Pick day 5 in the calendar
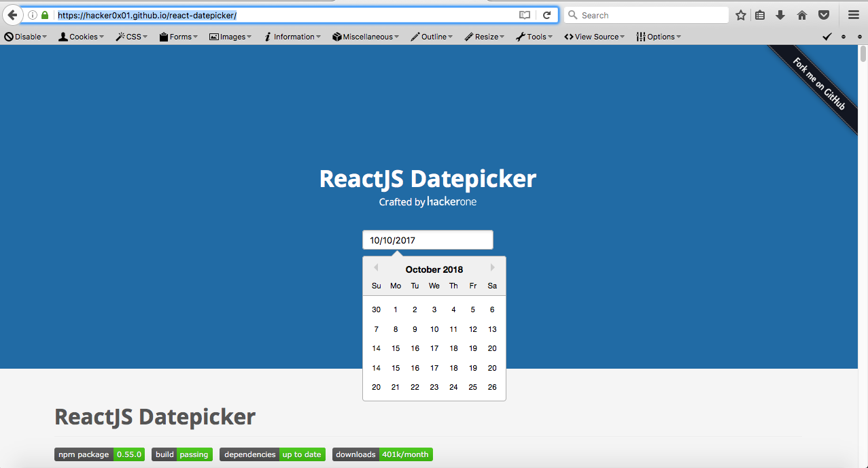 (x=473, y=310)
